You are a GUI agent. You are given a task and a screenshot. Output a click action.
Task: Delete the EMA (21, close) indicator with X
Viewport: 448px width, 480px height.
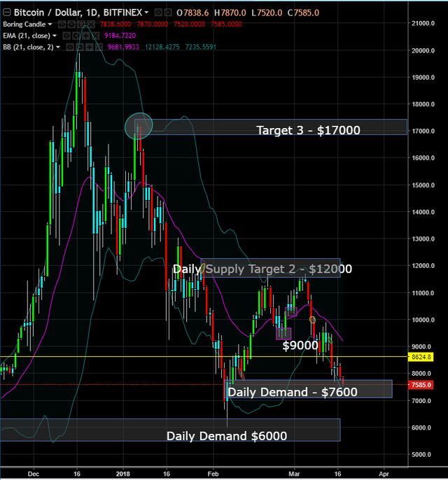(95, 36)
